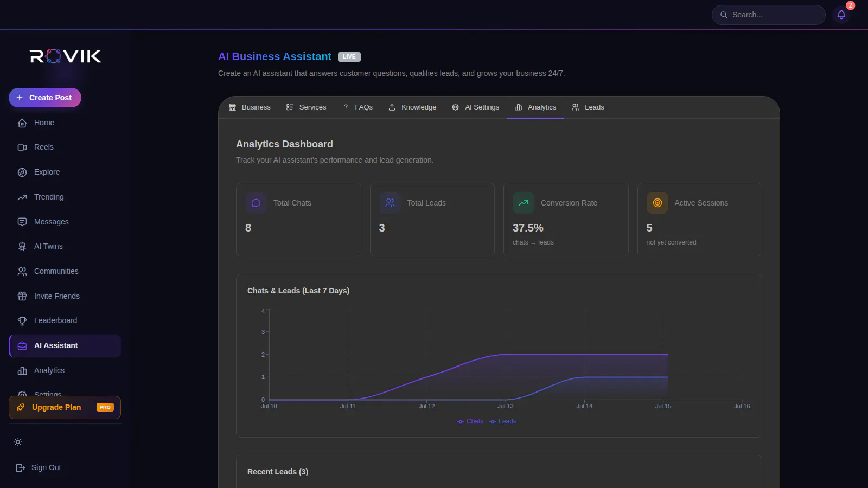Click the Total Leads people icon
Screen dimensions: 868x488
pyautogui.click(x=390, y=203)
